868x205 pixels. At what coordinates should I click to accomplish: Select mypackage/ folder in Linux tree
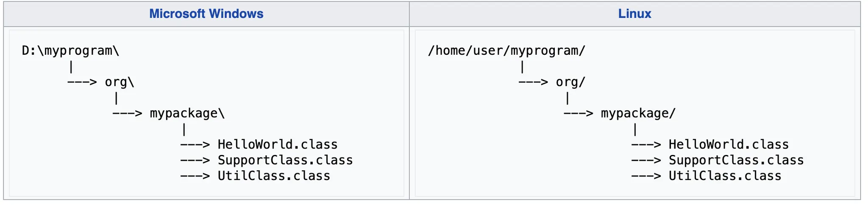tap(638, 114)
